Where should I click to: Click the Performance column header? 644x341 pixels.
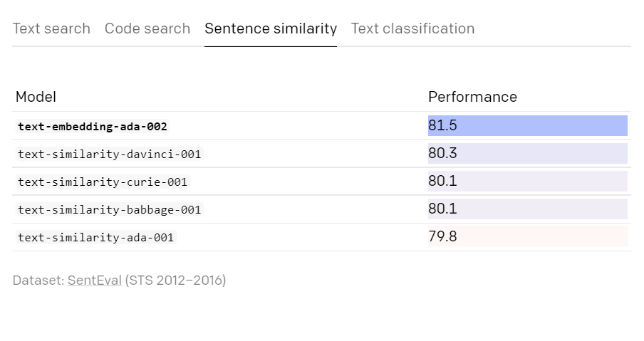click(x=473, y=97)
